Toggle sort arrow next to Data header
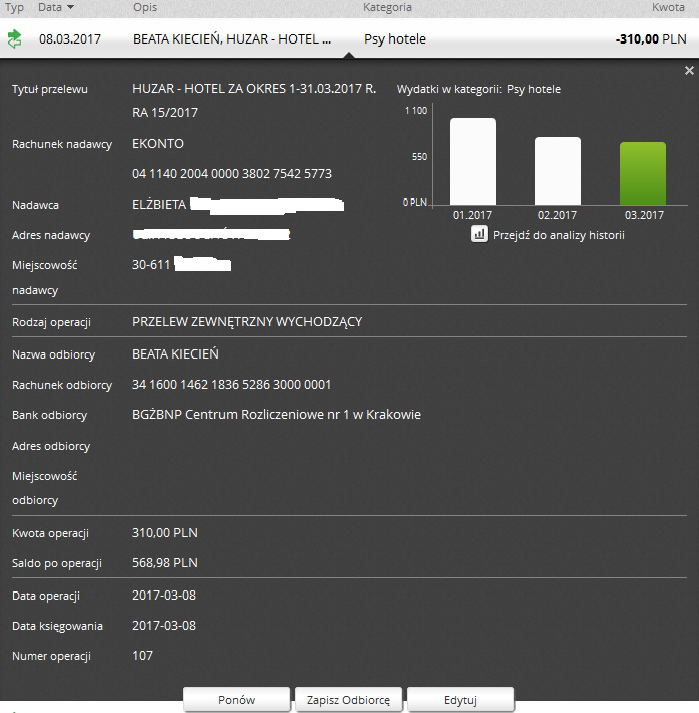Screen dimensions: 699x713 tap(70, 8)
